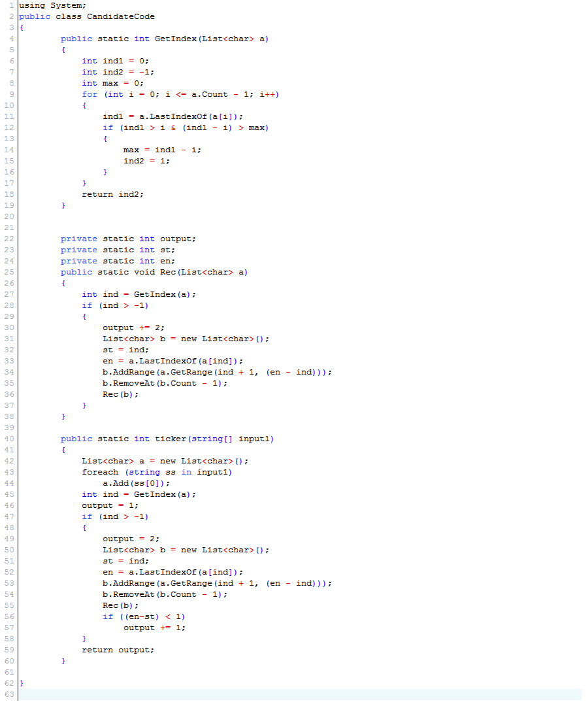Screen dimensions: 588x704
Task: Click line number 21 in the gutter
Action: (x=8, y=227)
